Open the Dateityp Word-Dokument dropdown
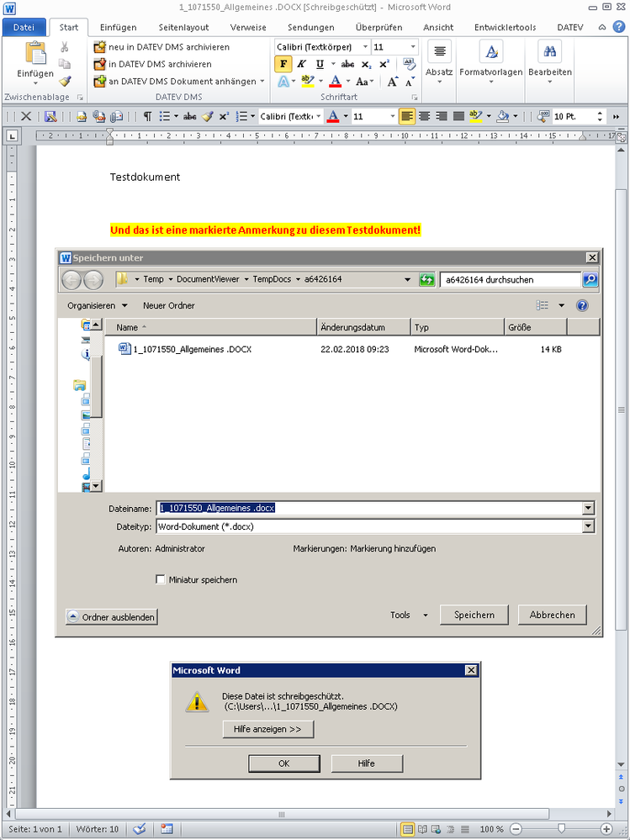Viewport: 630px width, 840px height. click(589, 526)
